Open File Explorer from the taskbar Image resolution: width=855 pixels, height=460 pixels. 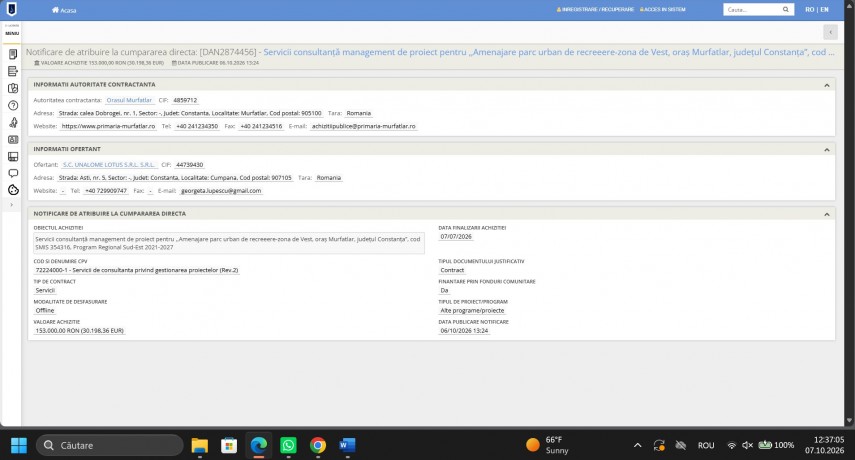[x=200, y=445]
